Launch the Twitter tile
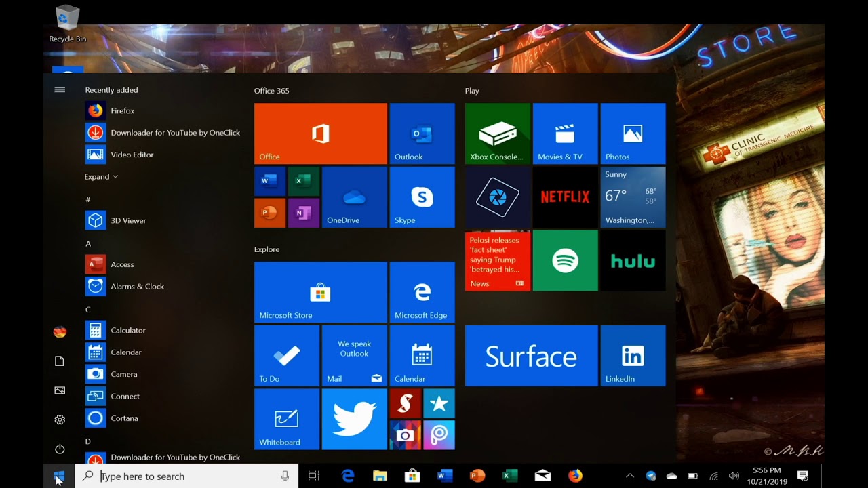This screenshot has height=488, width=868. tap(354, 420)
